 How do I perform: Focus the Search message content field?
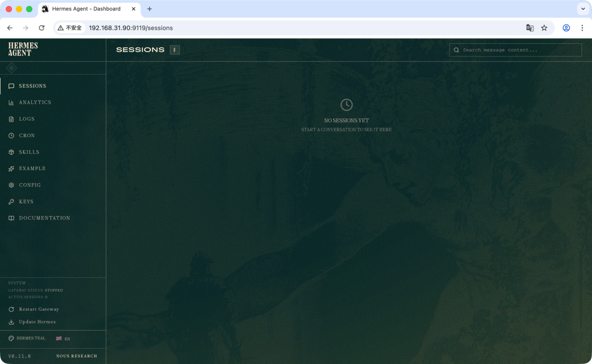(515, 50)
